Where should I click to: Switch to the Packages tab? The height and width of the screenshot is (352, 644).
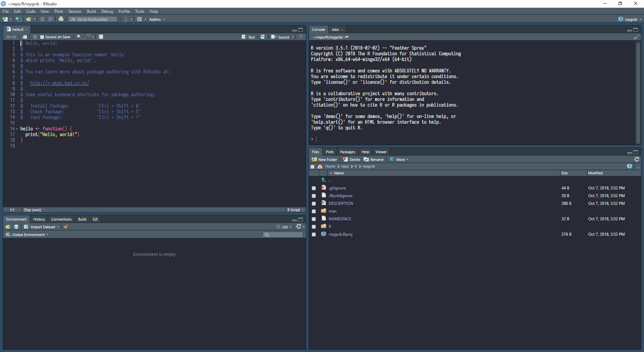[x=347, y=152]
